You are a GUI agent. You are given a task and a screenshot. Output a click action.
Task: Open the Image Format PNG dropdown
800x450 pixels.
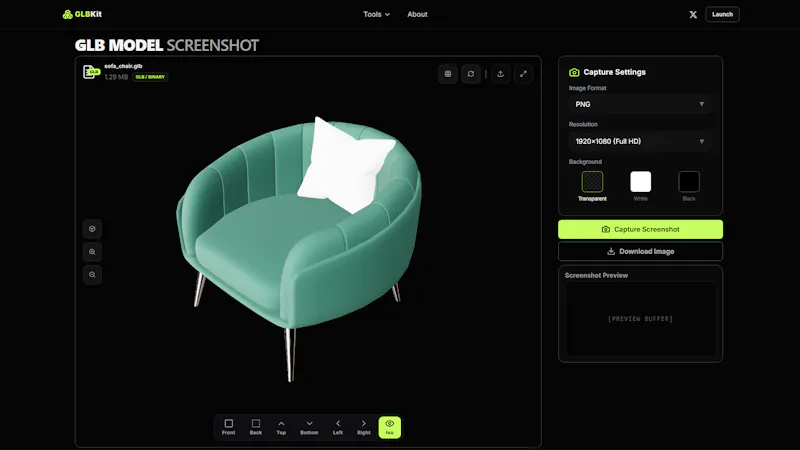[x=640, y=104]
